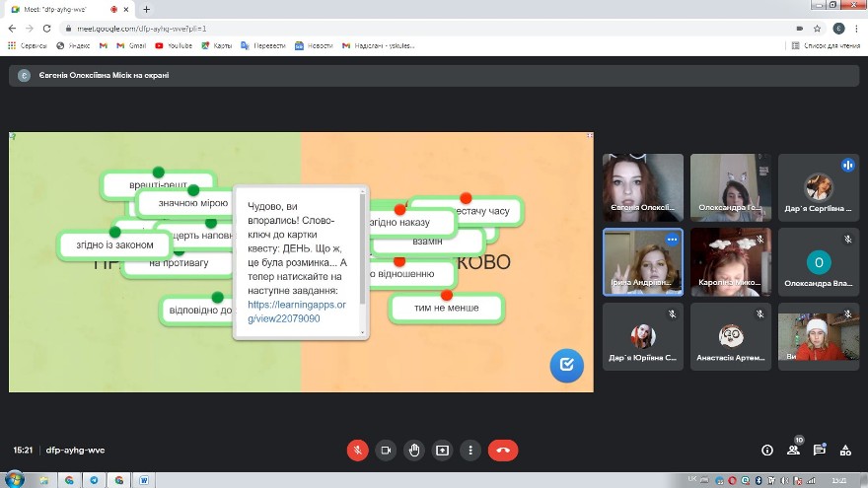Select the 'взамін' card
Image resolution: width=868 pixels, height=488 pixels.
pyautogui.click(x=427, y=242)
